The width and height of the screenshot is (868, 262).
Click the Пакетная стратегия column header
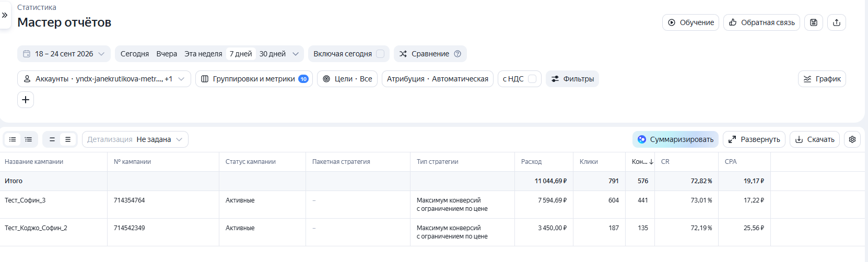[x=341, y=162]
